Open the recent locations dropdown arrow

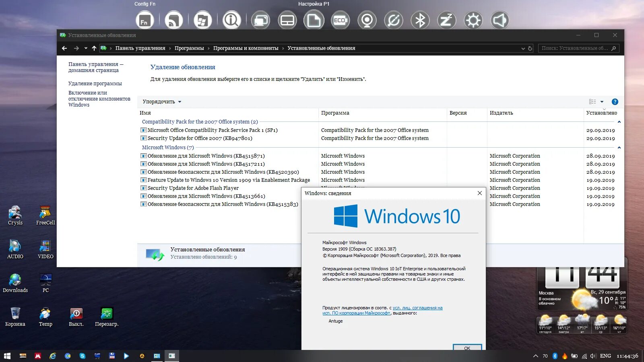click(86, 48)
